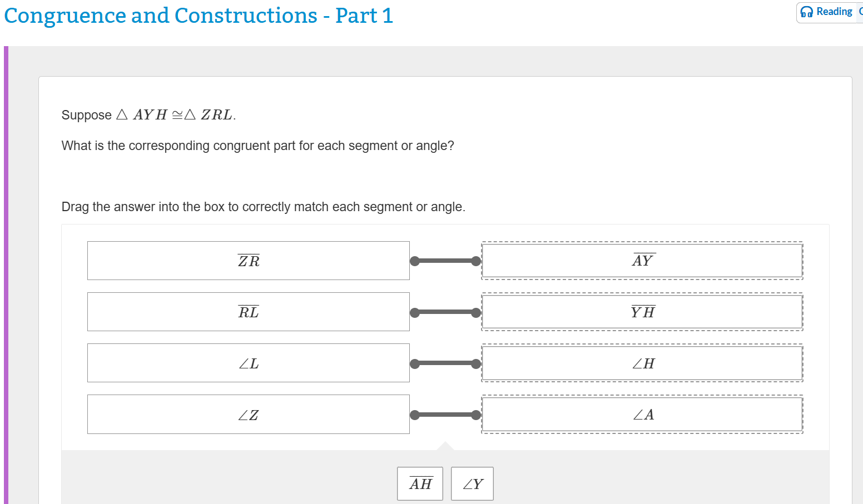The image size is (863, 504).
Task: Click the Congruence and Constructions Part 1 title
Action: [x=199, y=16]
